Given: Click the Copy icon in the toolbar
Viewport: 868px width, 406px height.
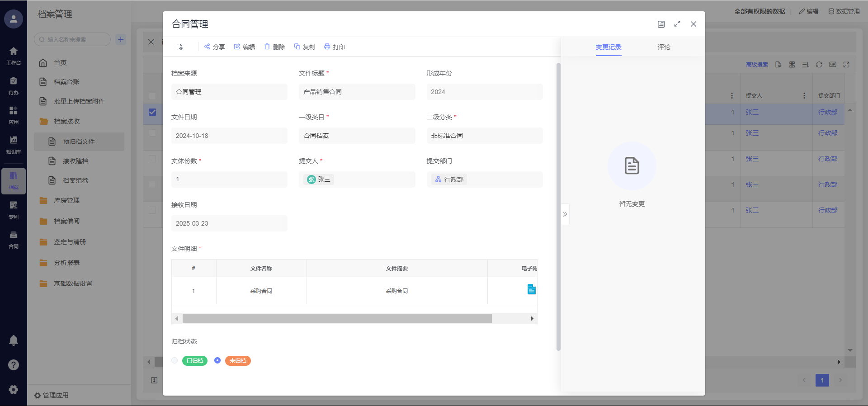Looking at the screenshot, I should pyautogui.click(x=297, y=47).
